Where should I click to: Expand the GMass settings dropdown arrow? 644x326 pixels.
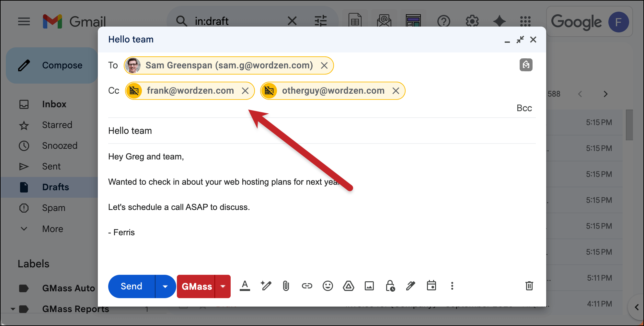coord(223,286)
